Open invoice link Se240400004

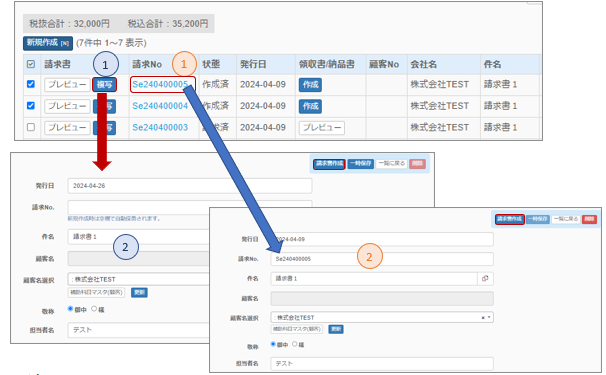(x=160, y=106)
